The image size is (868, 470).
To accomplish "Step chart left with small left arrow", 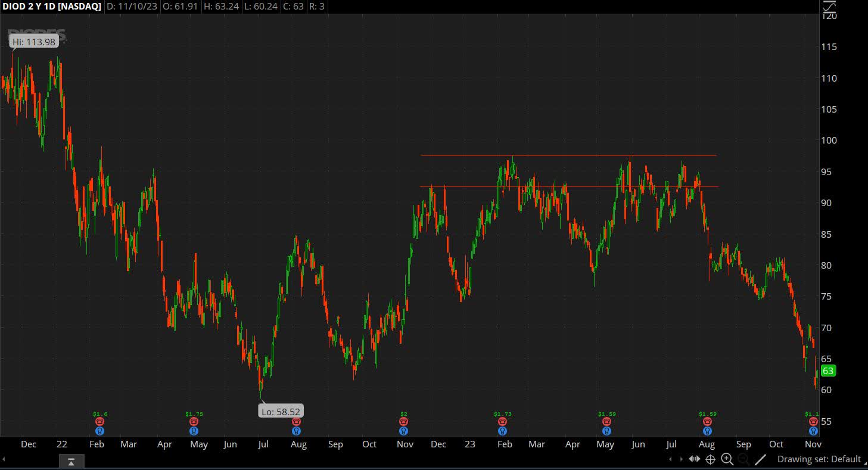I will (671, 459).
